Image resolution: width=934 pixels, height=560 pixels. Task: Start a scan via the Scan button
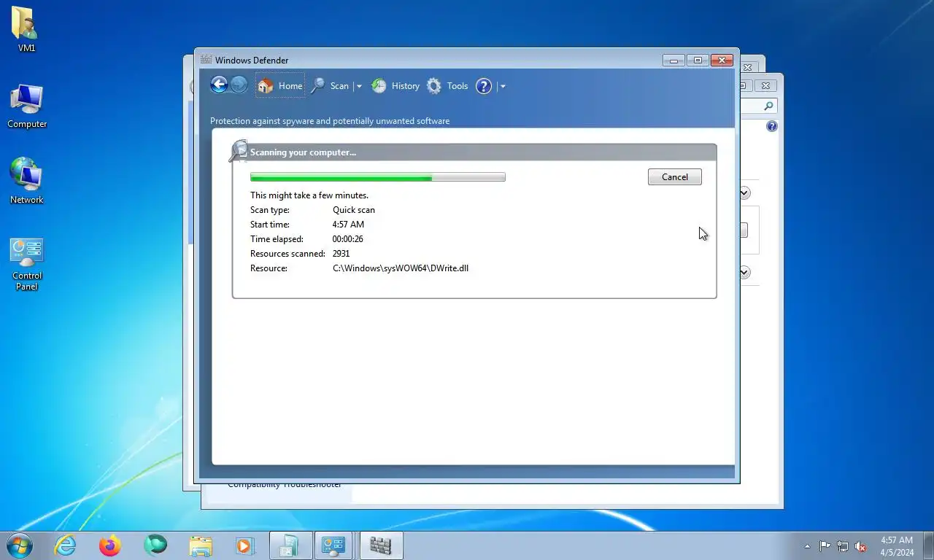330,85
